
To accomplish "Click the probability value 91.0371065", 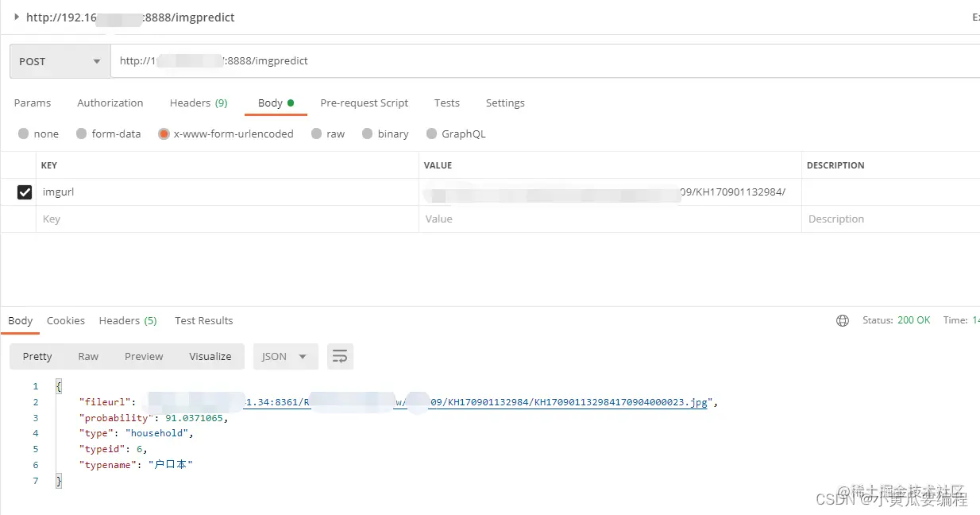I will (195, 418).
